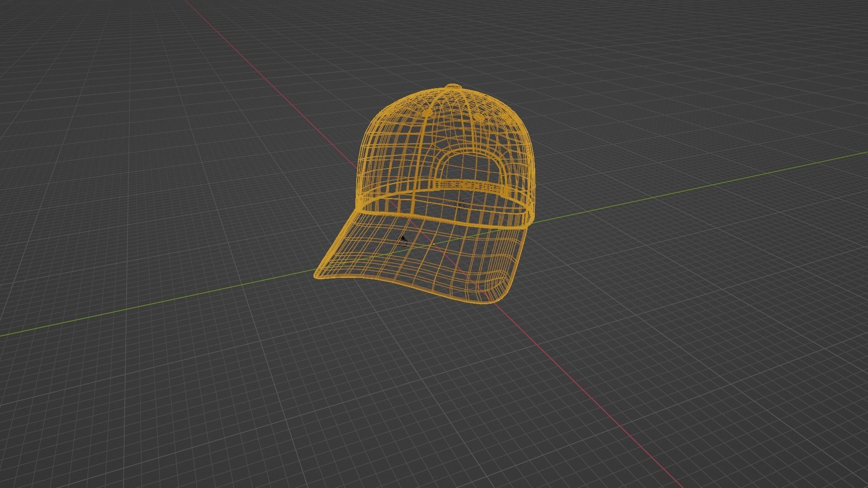Viewport: 868px width, 488px height.
Task: Click the cap's yellow origin dot
Action: tap(434, 244)
